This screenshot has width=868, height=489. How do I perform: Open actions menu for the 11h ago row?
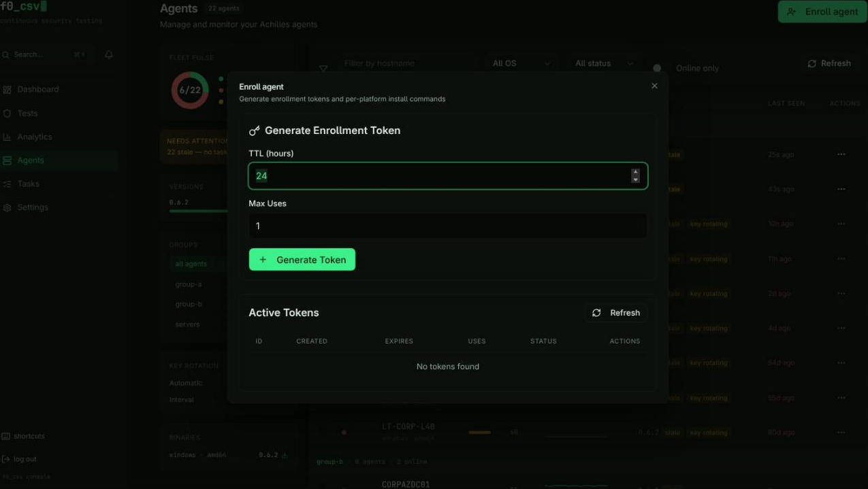(841, 259)
